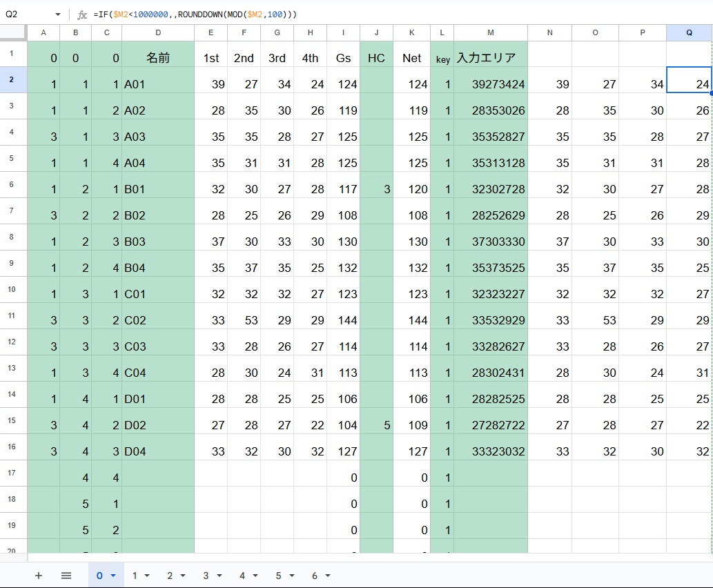Select column A header

point(43,32)
